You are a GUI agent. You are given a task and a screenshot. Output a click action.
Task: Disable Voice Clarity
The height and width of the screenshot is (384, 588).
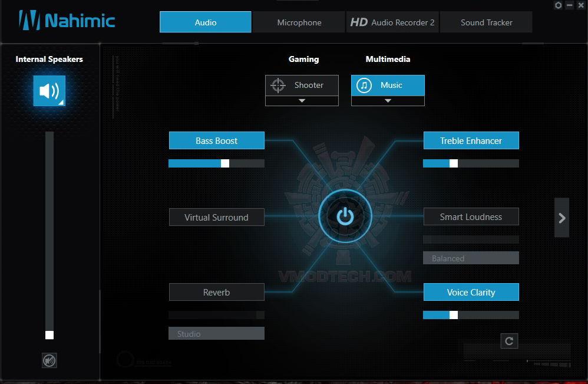click(x=471, y=292)
